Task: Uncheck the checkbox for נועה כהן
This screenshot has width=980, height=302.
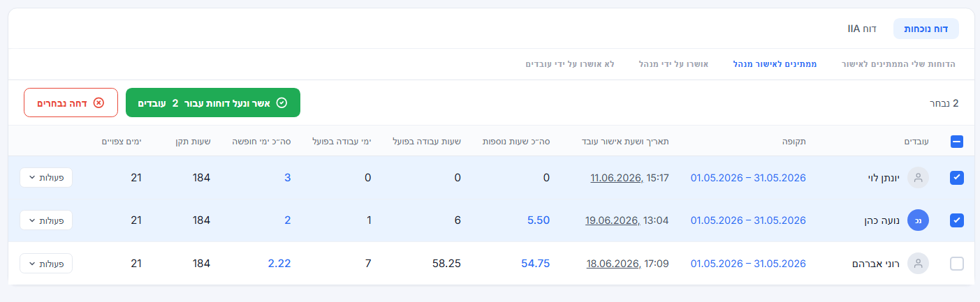Action: coord(957,220)
